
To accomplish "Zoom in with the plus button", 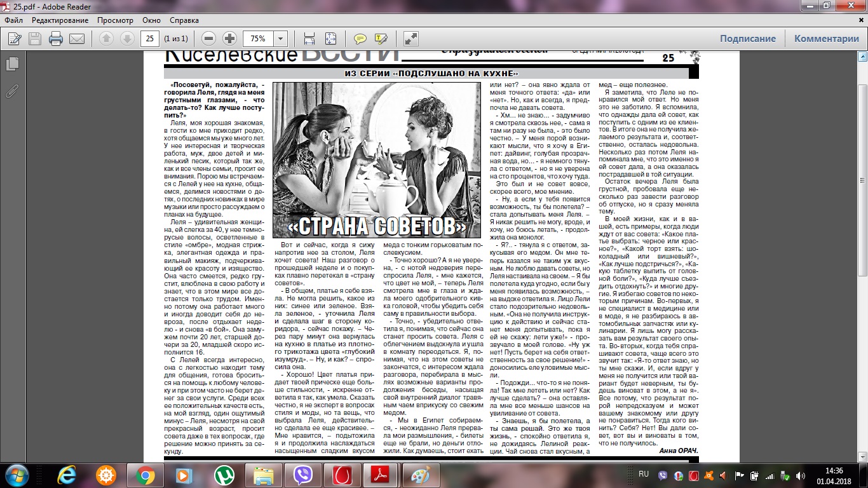I will 230,39.
